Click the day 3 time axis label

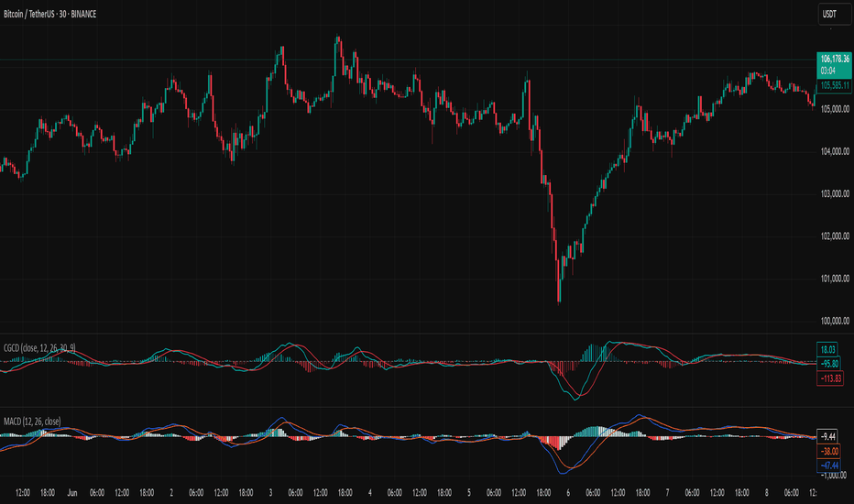click(x=270, y=493)
